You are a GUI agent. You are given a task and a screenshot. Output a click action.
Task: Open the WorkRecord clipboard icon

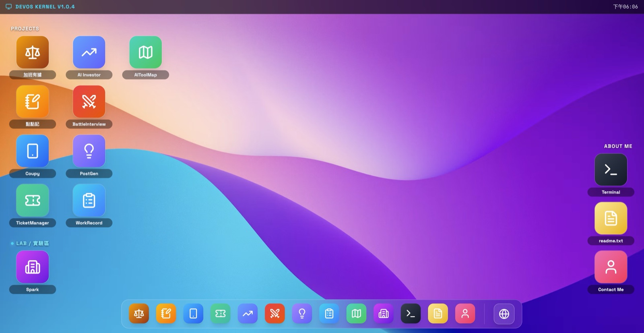[x=89, y=200]
